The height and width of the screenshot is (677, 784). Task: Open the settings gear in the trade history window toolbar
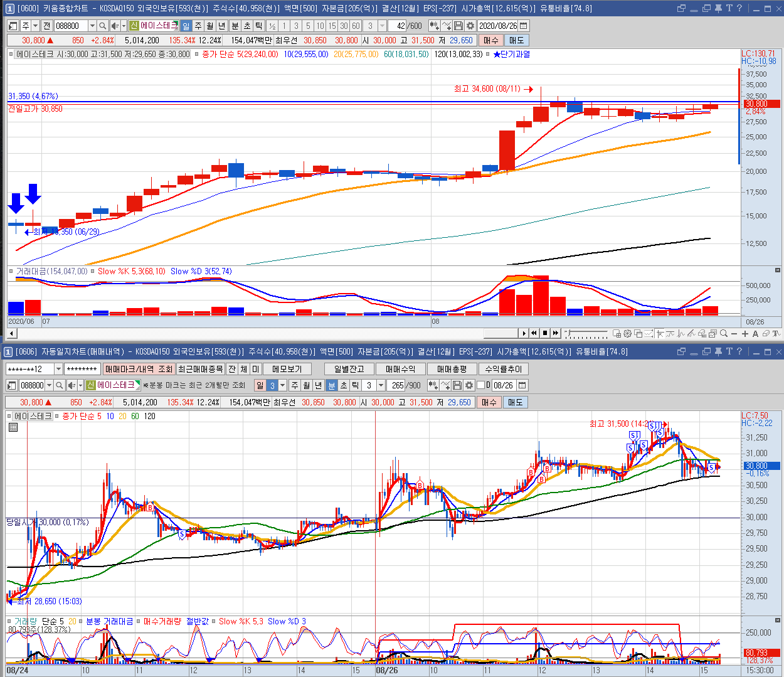[x=469, y=385]
